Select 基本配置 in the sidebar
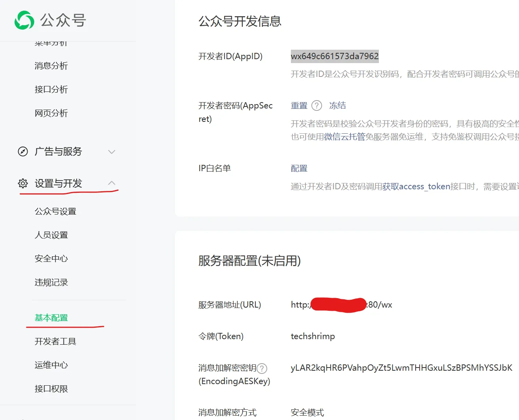519x420 pixels. click(51, 318)
